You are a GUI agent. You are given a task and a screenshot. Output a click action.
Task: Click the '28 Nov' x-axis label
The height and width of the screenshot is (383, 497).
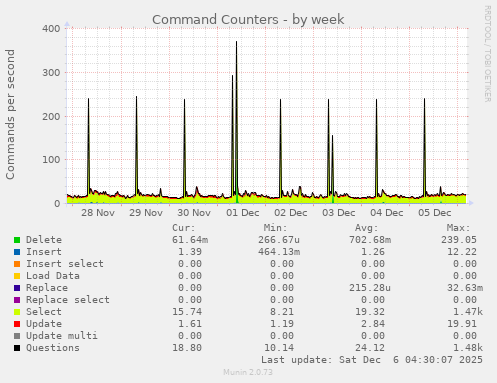98,213
